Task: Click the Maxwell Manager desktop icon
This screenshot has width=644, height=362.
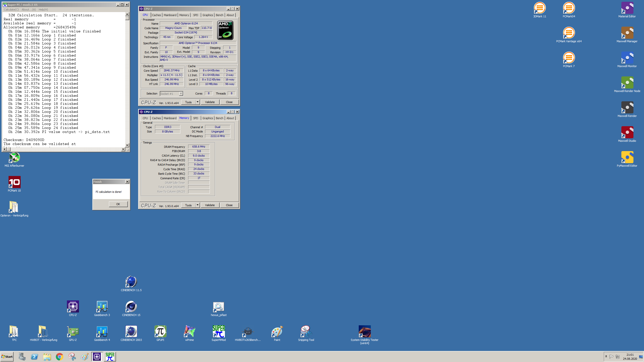Action: tap(627, 35)
